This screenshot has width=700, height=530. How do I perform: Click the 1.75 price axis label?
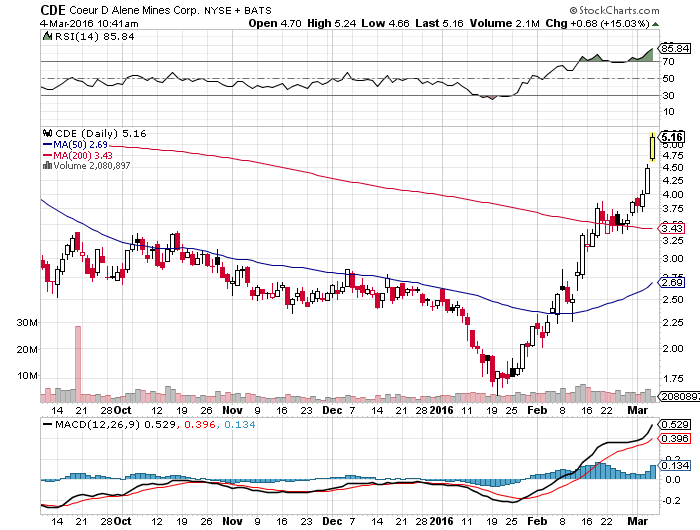(x=673, y=379)
